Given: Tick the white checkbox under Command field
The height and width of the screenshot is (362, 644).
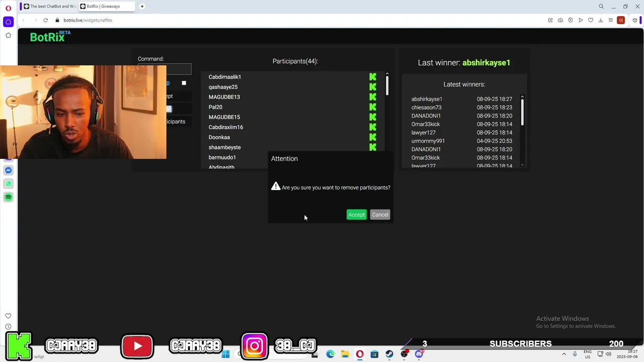Looking at the screenshot, I should [x=184, y=83].
